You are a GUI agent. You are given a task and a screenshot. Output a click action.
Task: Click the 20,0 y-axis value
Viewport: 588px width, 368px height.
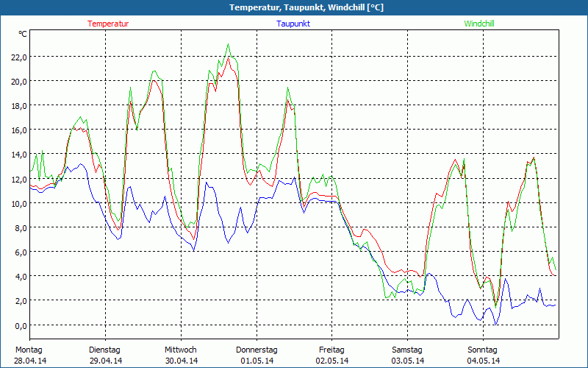coord(19,82)
